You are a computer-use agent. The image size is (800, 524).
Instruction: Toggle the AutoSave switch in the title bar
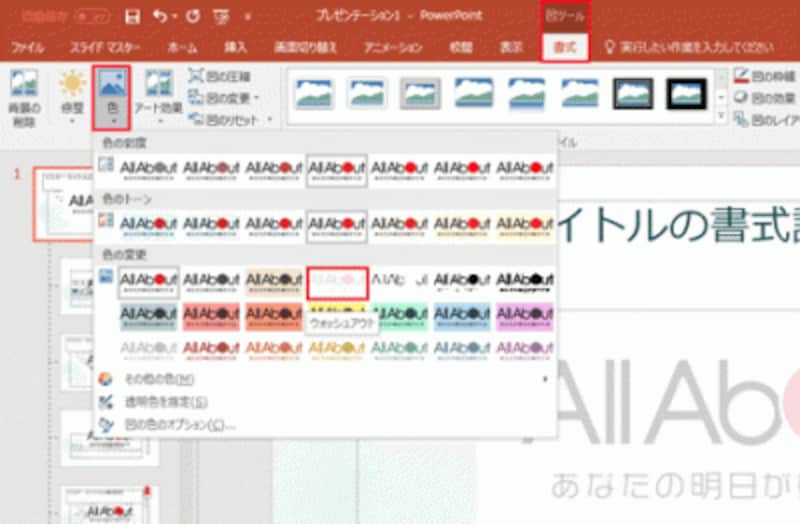[93, 17]
